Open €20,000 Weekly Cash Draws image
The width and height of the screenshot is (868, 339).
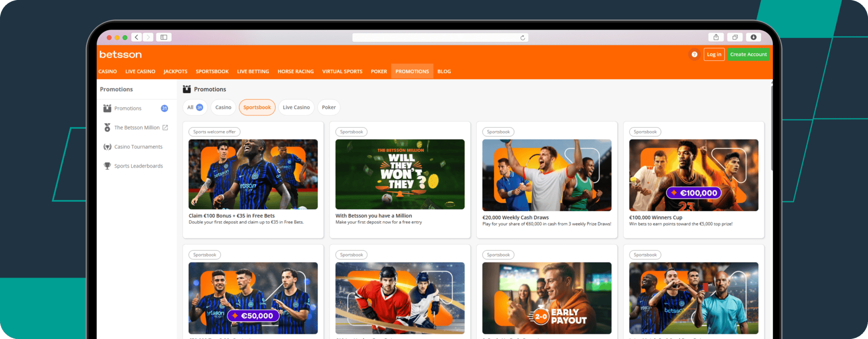pos(547,175)
